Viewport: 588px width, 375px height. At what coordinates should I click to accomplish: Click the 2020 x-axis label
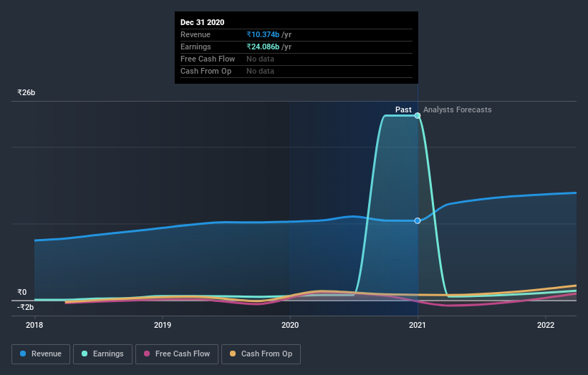pyautogui.click(x=290, y=325)
